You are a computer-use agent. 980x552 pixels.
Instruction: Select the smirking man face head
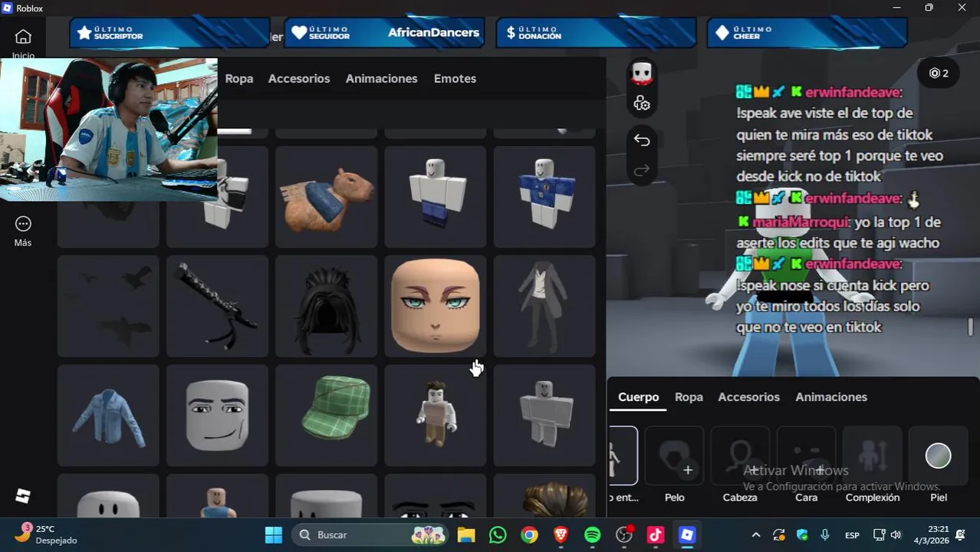(218, 415)
